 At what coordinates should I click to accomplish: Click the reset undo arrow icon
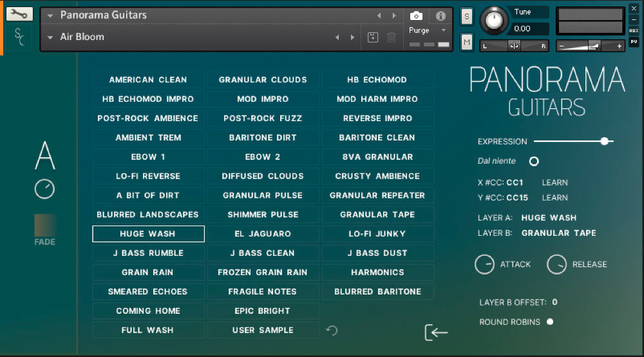332,331
